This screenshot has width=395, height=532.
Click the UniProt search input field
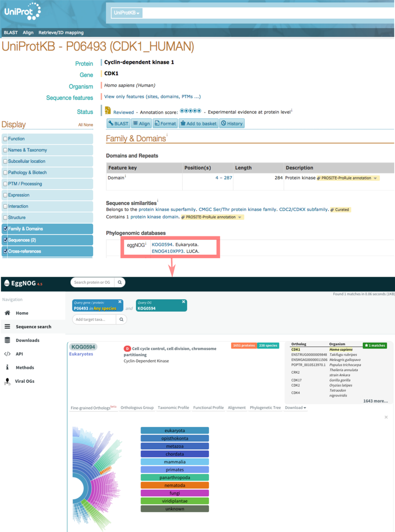(269, 13)
